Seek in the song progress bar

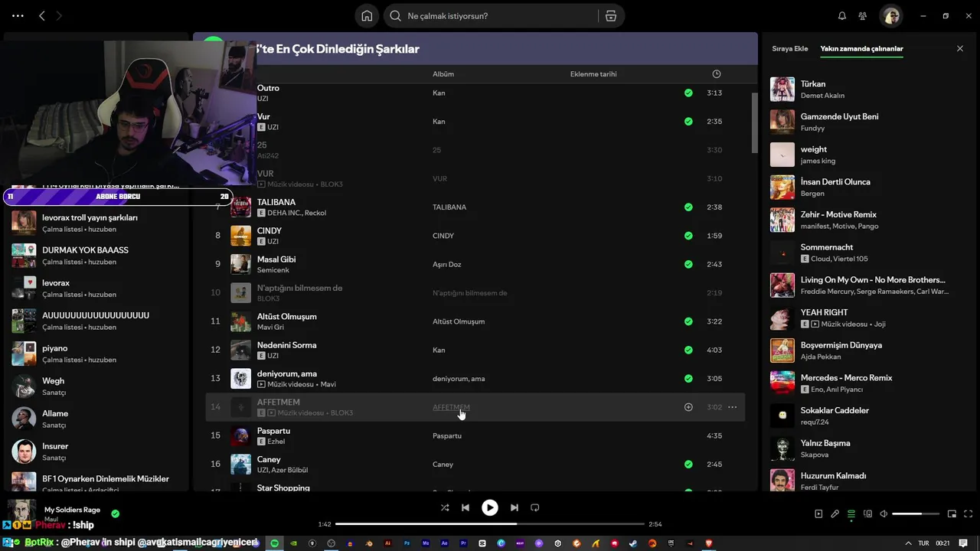pyautogui.click(x=490, y=524)
